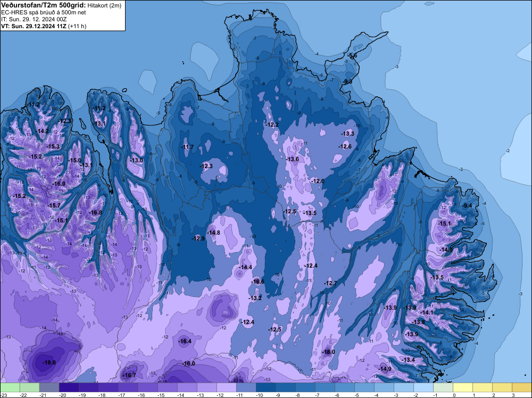
Task: Click the -14.8 temperature label
Action: pyautogui.click(x=214, y=233)
